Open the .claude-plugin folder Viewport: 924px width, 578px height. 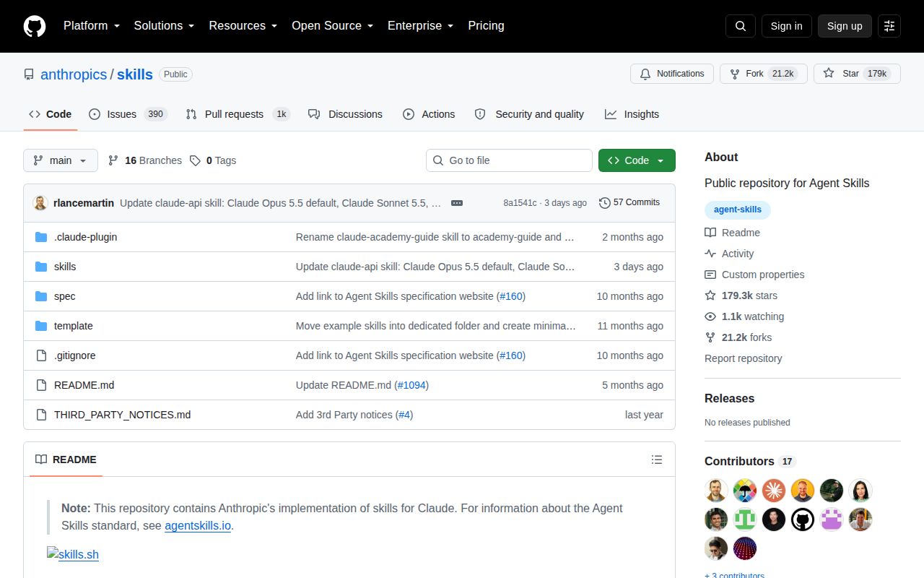coord(85,237)
